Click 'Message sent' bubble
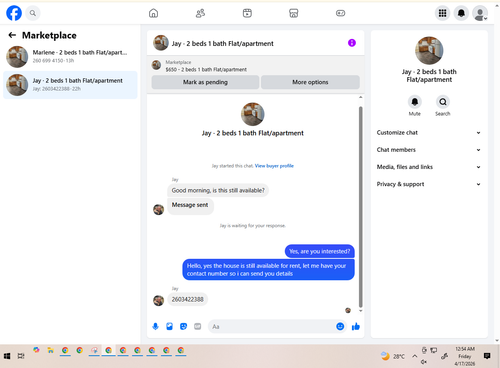 coord(190,205)
